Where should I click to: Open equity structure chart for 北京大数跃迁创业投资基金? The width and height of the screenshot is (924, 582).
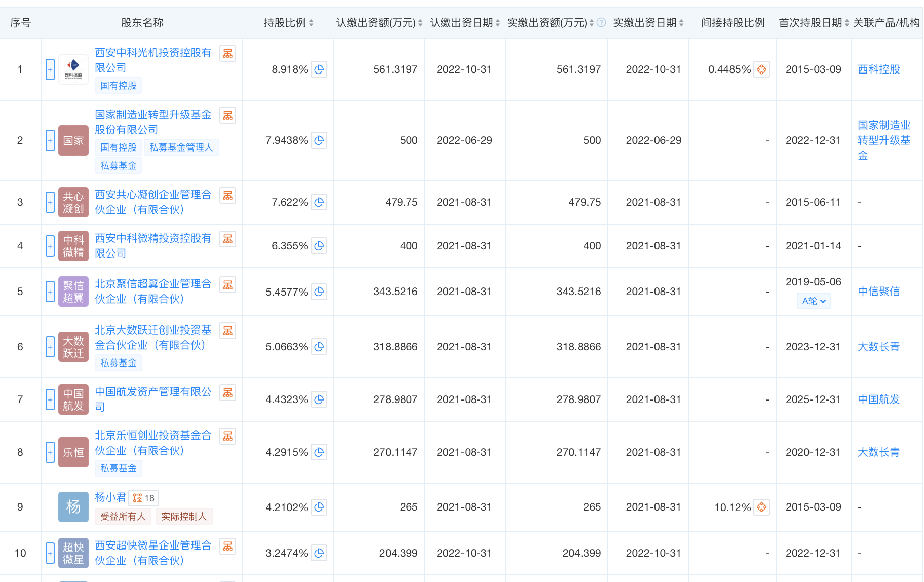tap(228, 331)
